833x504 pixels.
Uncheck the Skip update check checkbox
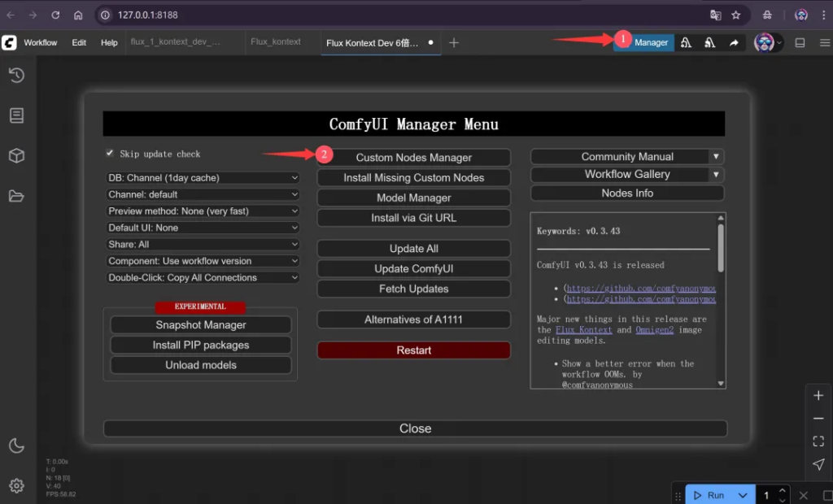click(110, 153)
